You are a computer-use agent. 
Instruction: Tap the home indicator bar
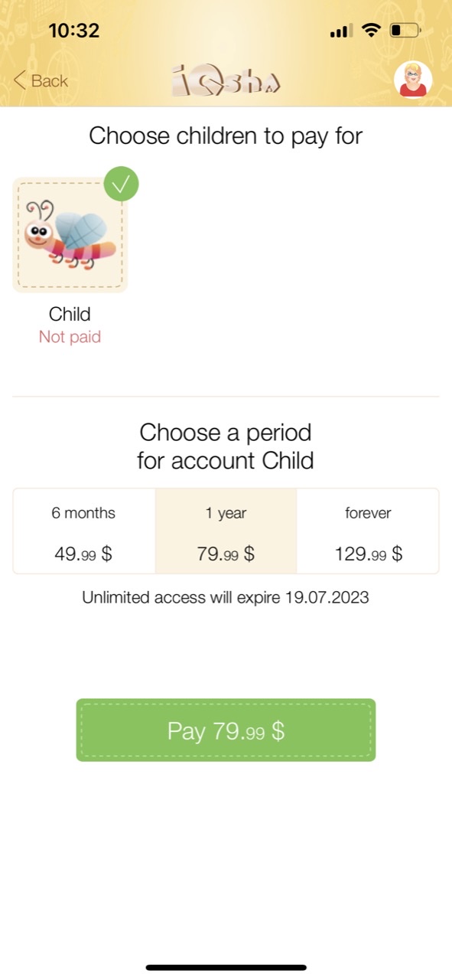(226, 967)
